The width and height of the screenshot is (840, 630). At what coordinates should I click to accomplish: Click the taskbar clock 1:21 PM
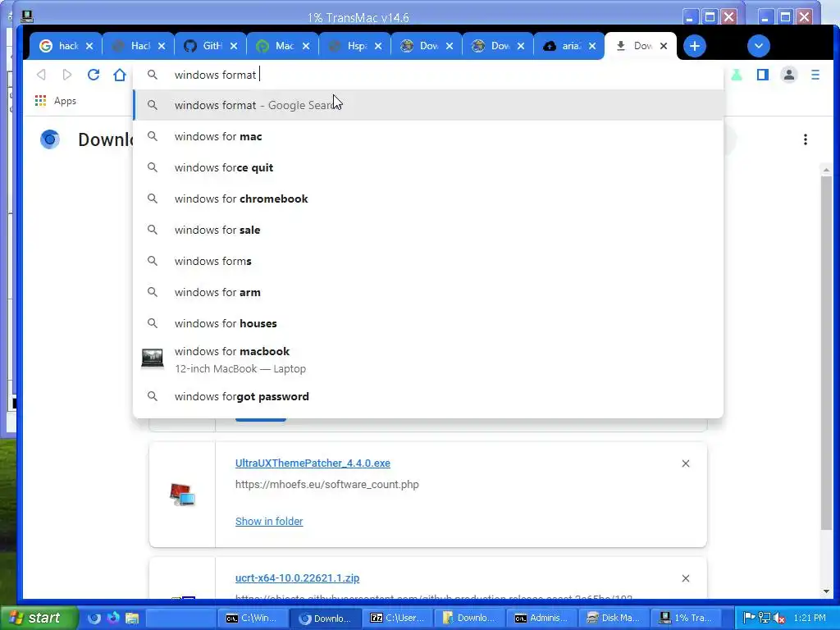click(x=810, y=618)
